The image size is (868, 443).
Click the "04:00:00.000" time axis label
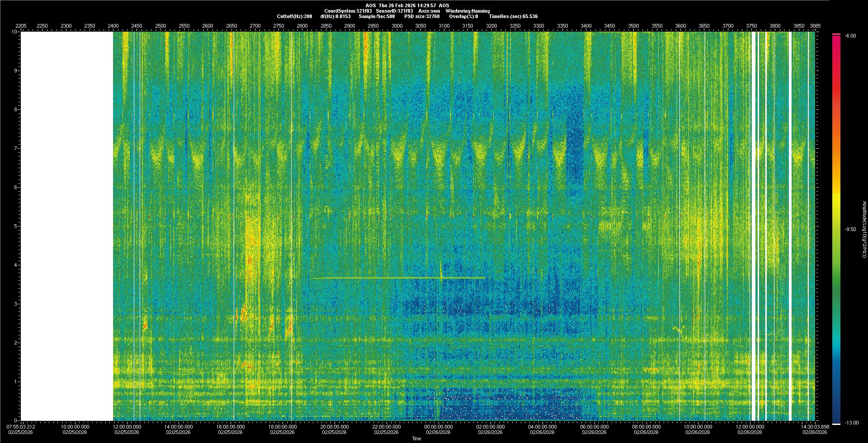point(543,427)
